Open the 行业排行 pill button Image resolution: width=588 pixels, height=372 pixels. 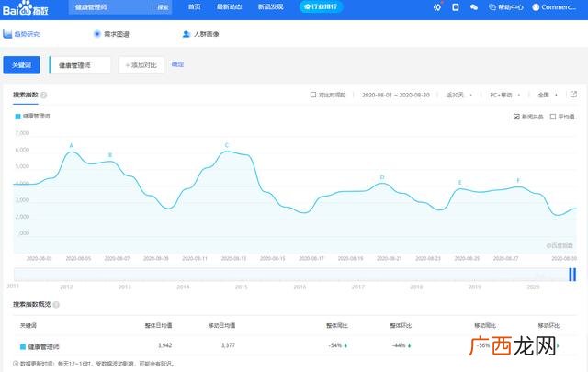tap(321, 6)
